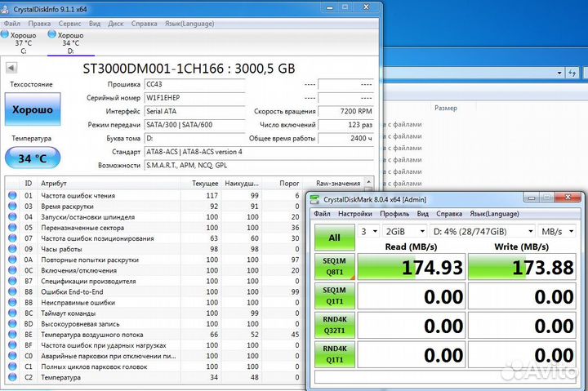Click the blue status icon for attribute 01

12,196
